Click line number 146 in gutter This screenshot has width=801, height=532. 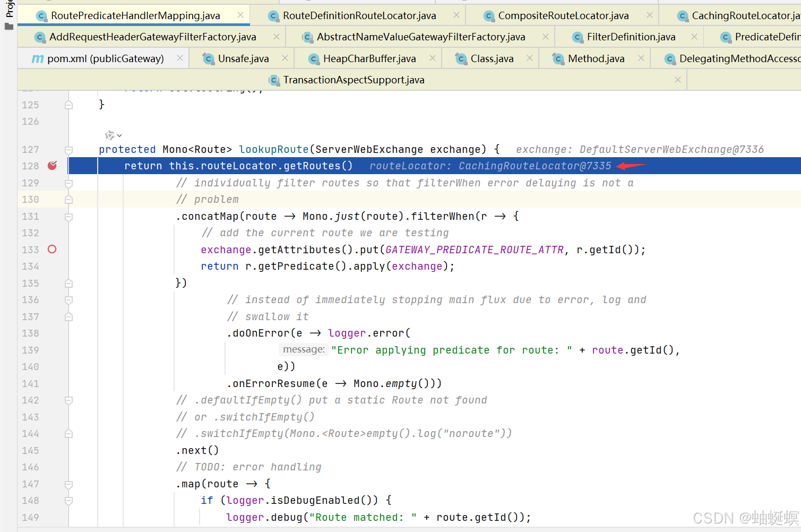click(x=30, y=467)
